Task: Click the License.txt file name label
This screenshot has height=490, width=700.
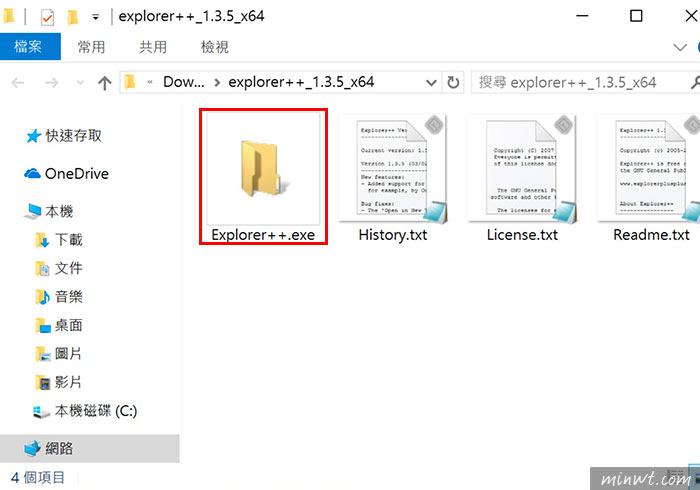Action: (x=522, y=235)
